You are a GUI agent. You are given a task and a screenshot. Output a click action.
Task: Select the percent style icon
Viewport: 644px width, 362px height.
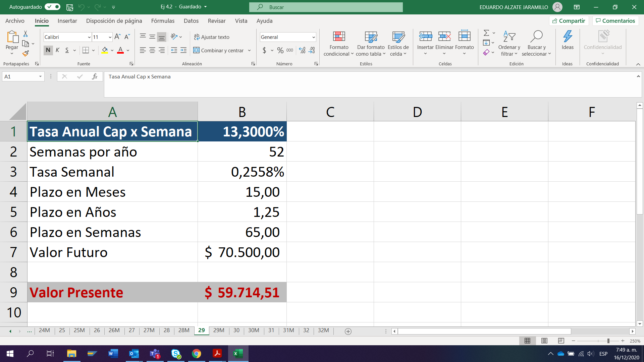pos(280,50)
